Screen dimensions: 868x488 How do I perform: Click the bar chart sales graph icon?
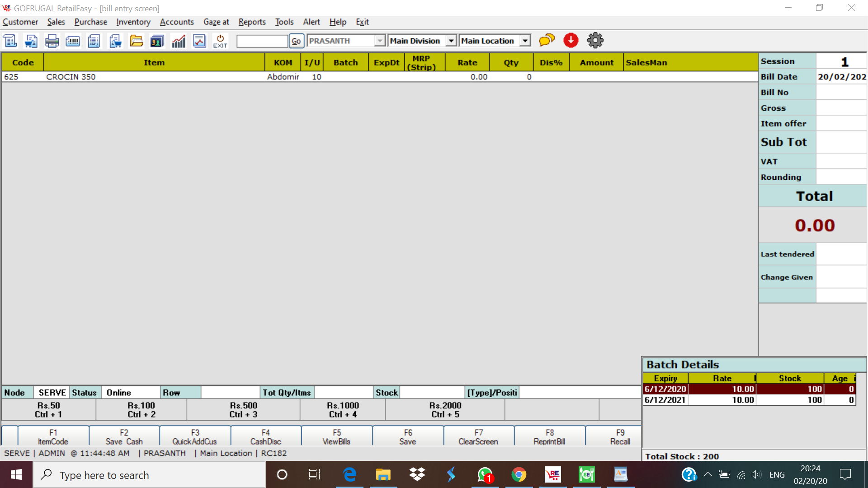179,41
